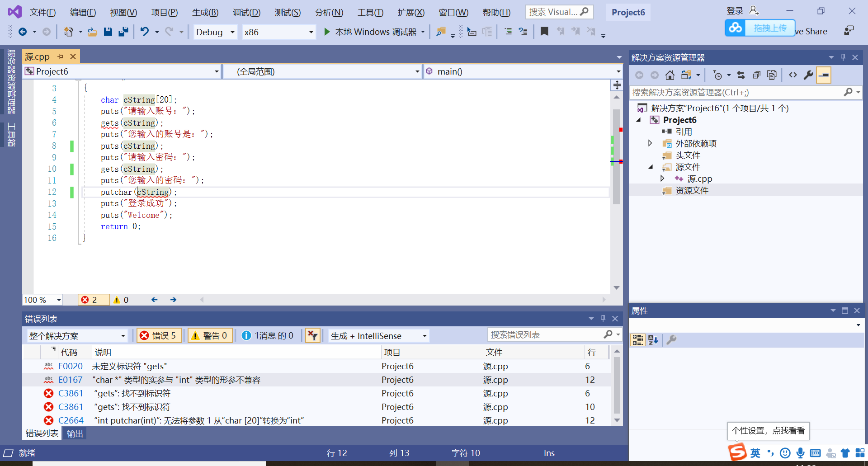Click the New Project toolbar icon
The height and width of the screenshot is (466, 868).
(68, 32)
